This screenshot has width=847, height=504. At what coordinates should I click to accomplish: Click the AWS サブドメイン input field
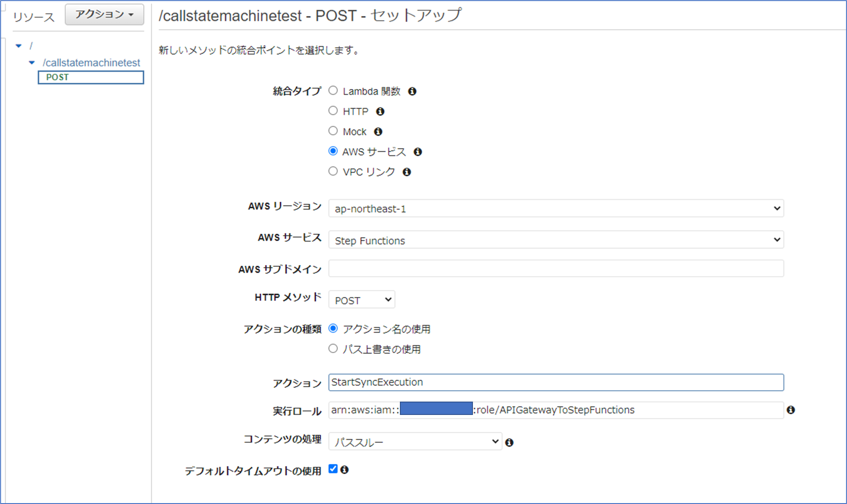[x=556, y=269]
